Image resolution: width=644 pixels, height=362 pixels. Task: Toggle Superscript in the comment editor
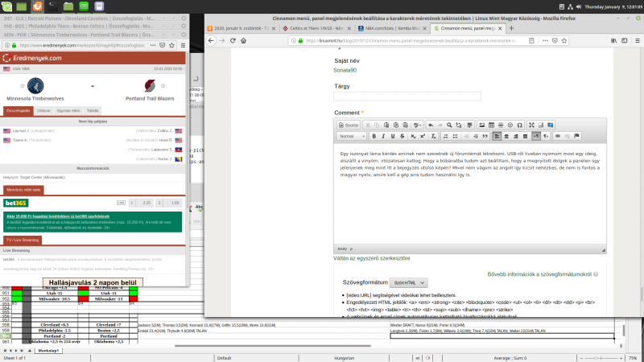point(423,136)
